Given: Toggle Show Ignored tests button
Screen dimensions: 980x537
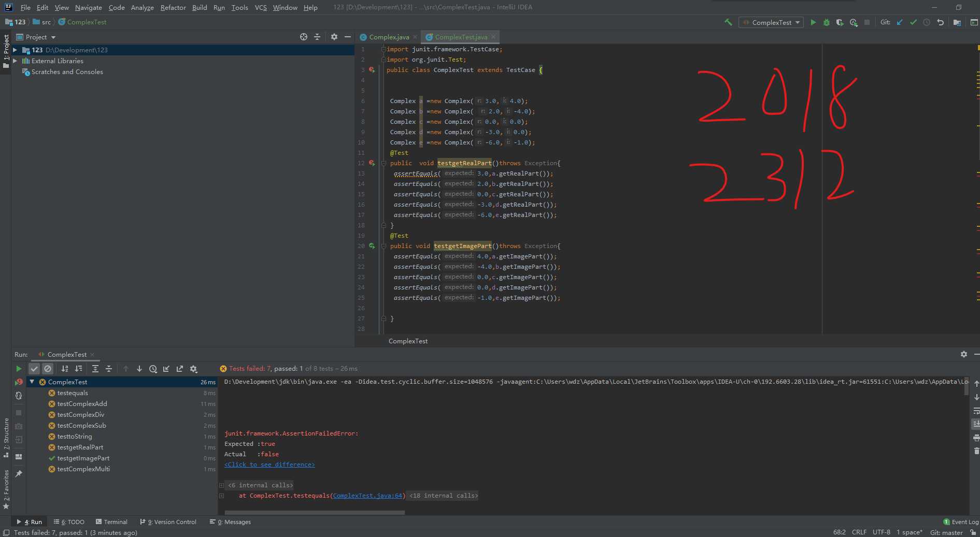Looking at the screenshot, I should (x=48, y=369).
